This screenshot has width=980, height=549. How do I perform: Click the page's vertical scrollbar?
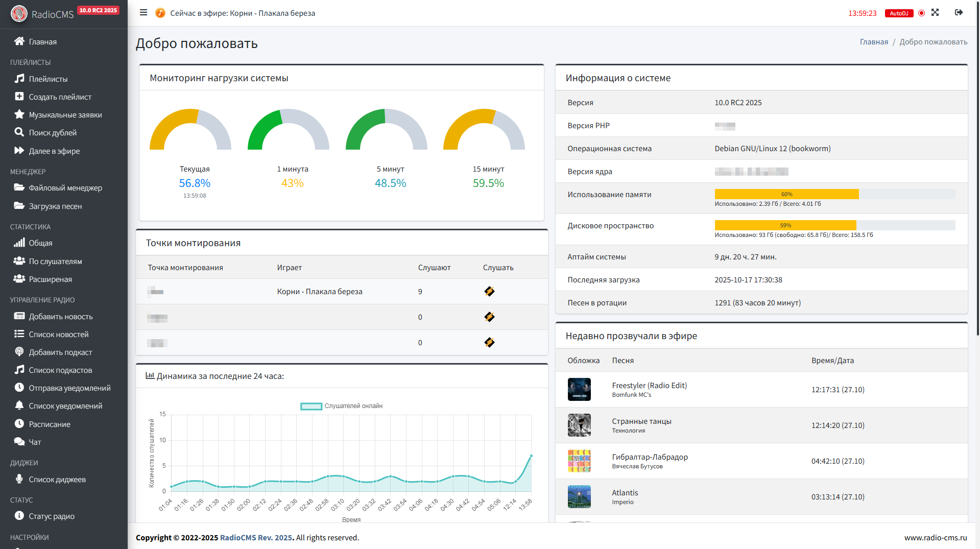(x=977, y=169)
